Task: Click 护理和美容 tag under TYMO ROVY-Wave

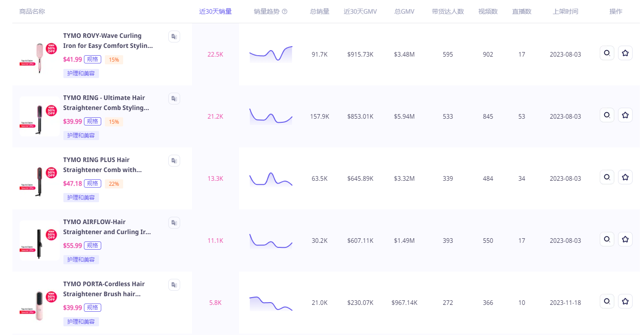Action: [x=81, y=73]
